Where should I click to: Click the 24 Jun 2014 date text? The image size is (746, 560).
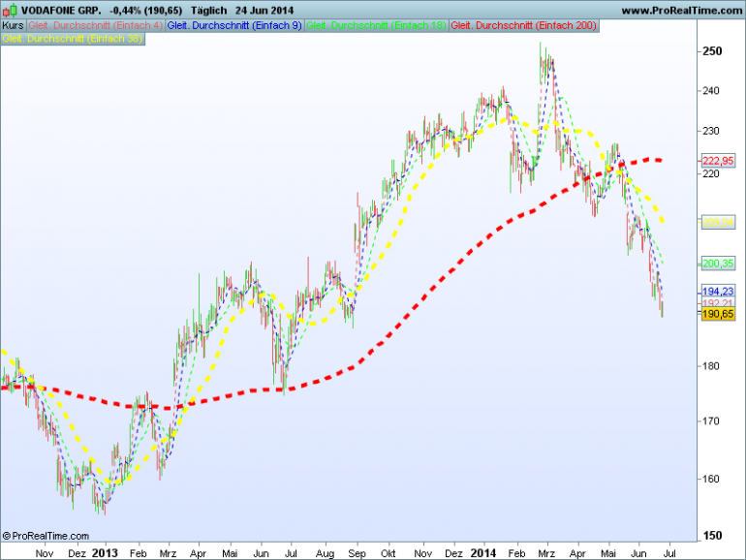tap(264, 11)
